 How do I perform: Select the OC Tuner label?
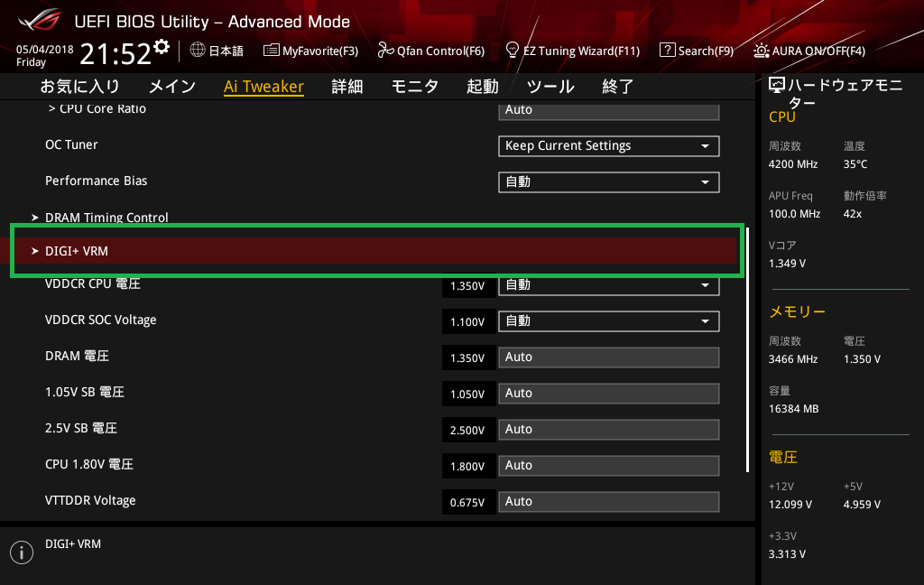pyautogui.click(x=71, y=144)
